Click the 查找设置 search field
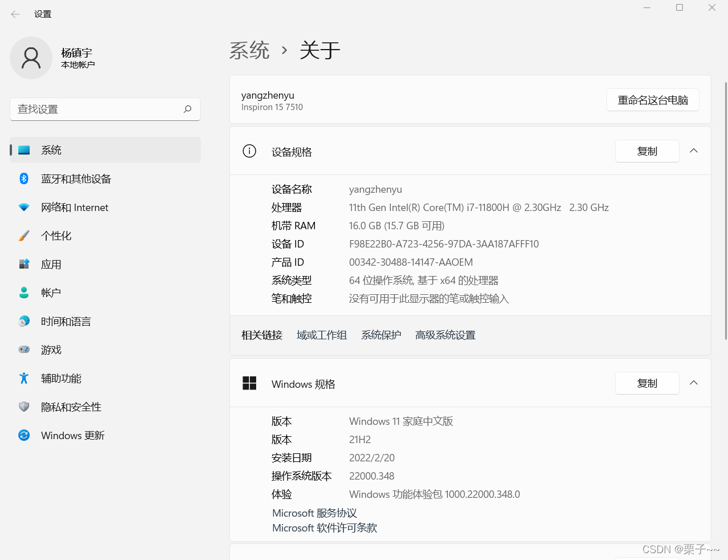 click(105, 109)
